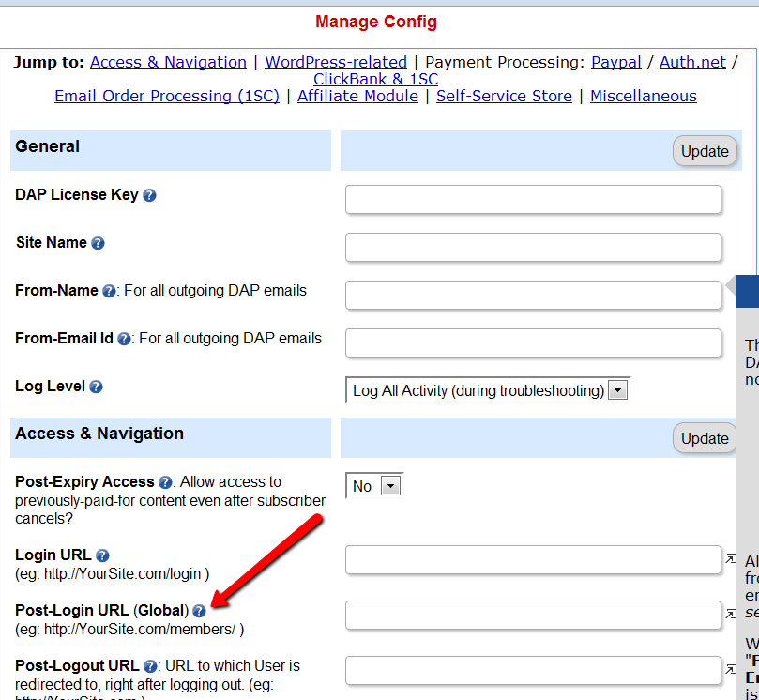This screenshot has width=759, height=700.
Task: Click From-Email Id question mark icon
Action: point(124,340)
